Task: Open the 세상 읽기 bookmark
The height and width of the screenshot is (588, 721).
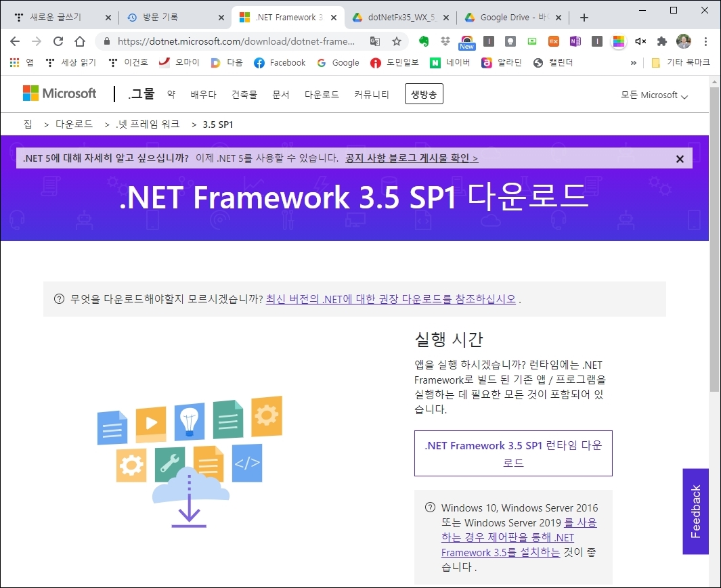Action: [x=70, y=62]
